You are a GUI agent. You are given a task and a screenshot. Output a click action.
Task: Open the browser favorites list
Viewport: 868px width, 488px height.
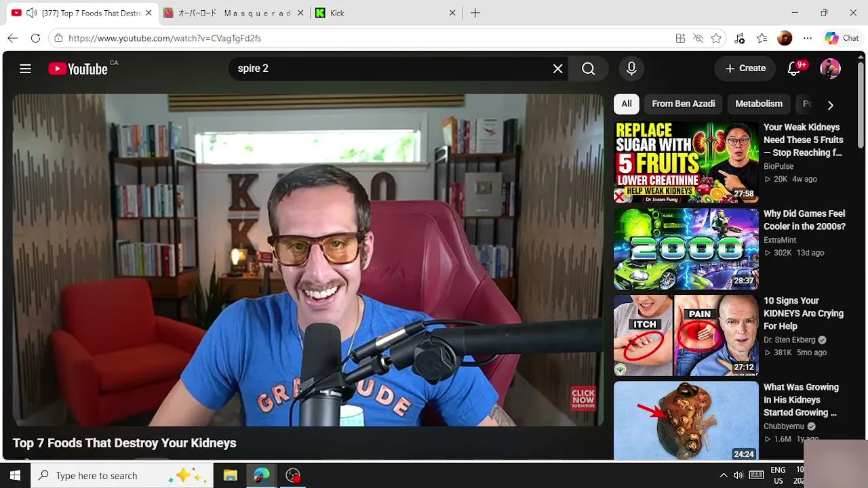pyautogui.click(x=762, y=38)
